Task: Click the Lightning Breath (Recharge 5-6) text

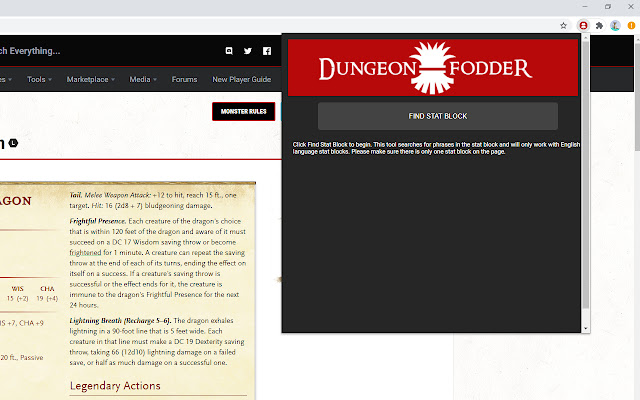Action: click(120, 320)
